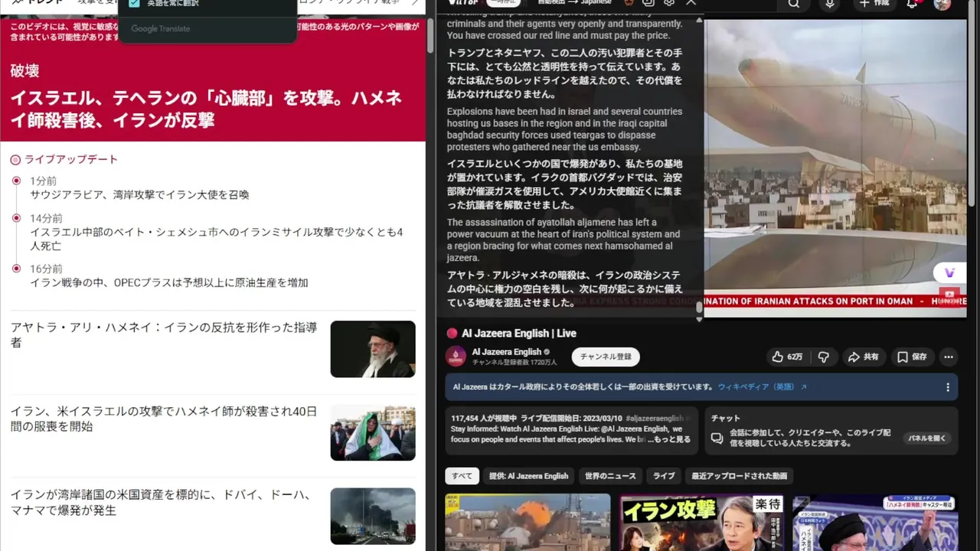Click the purple V extension icon on video
Image resolution: width=980 pixels, height=551 pixels.
point(949,272)
